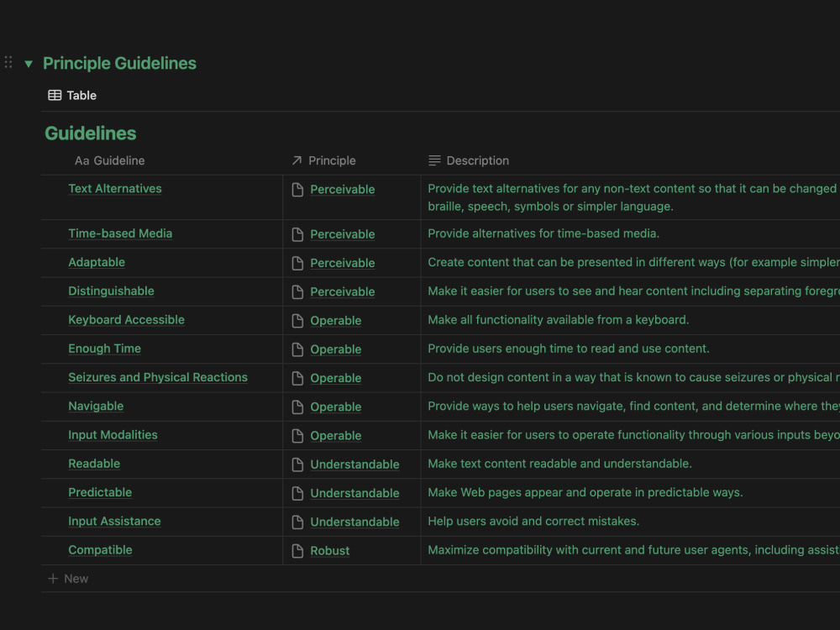Open the Guideline column header menu

pos(162,160)
